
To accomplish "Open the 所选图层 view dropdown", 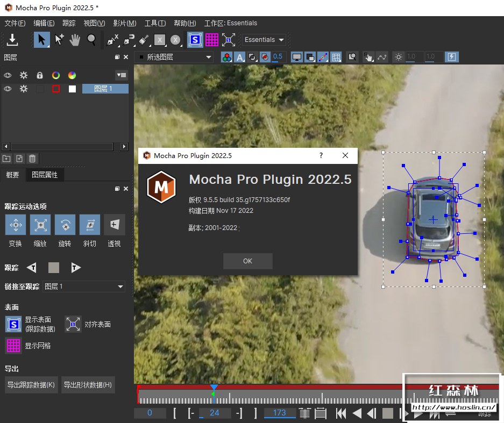I will [x=174, y=57].
